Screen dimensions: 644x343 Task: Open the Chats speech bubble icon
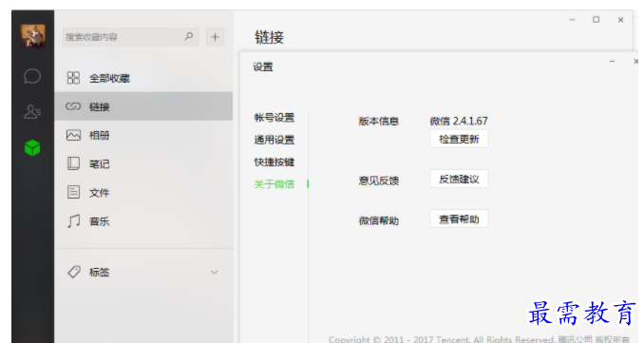[32, 76]
